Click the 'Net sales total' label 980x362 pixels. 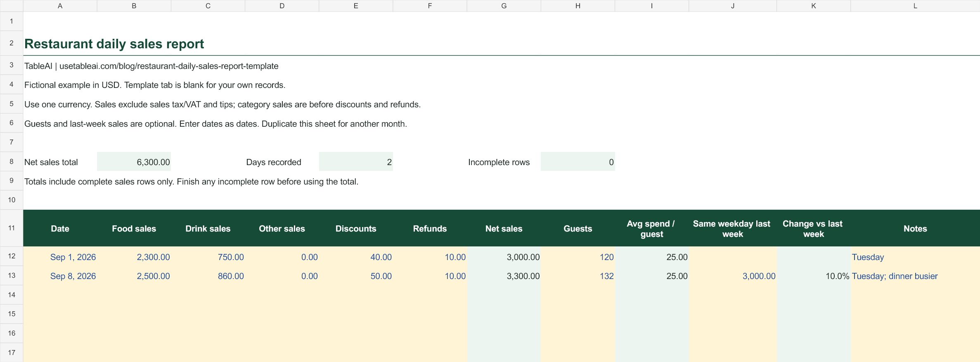tap(51, 162)
